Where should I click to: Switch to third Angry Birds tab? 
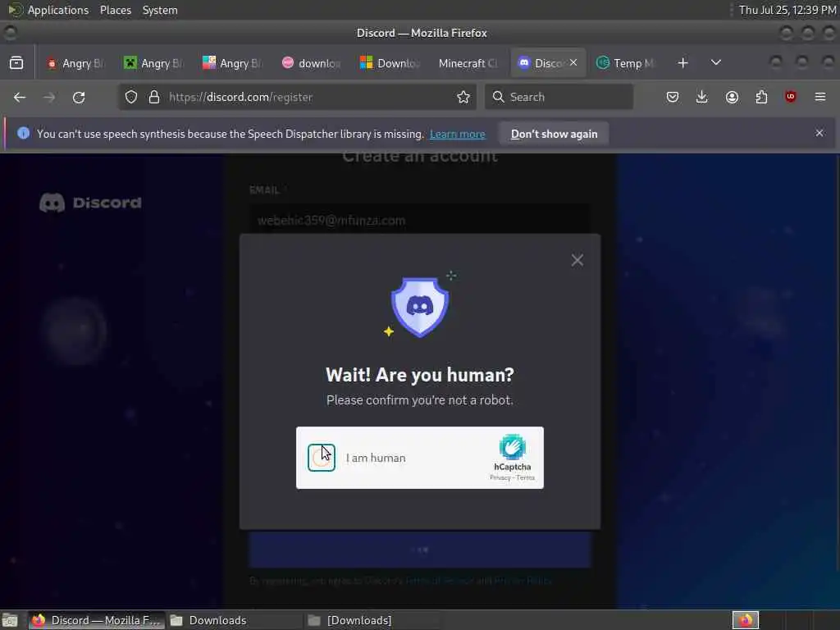point(232,63)
